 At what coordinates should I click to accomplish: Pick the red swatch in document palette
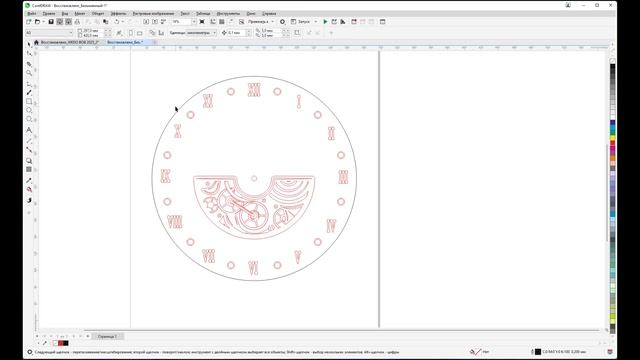coord(61,343)
